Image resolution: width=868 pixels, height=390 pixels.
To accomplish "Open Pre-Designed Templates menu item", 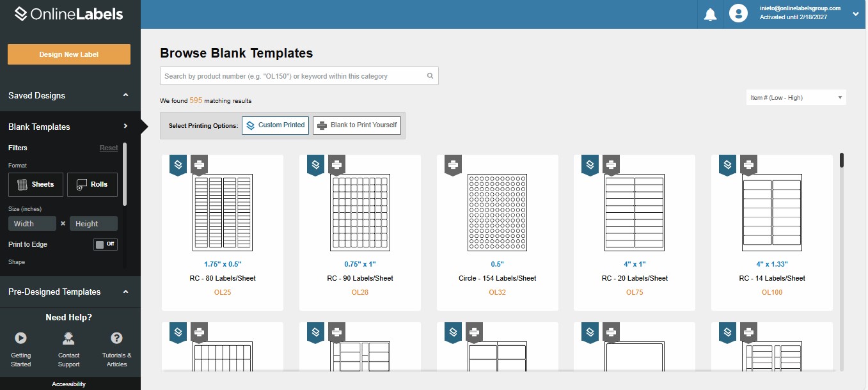I will tap(54, 292).
